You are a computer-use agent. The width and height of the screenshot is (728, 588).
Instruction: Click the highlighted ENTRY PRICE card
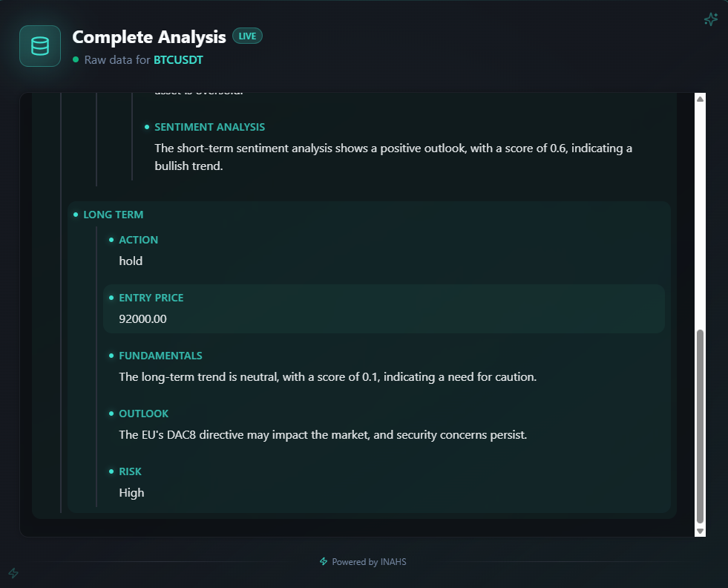[x=384, y=308]
